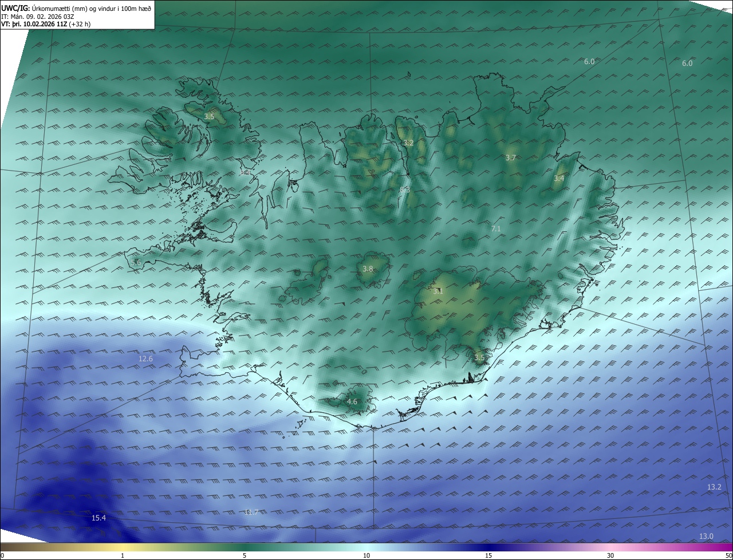The image size is (733, 560).
Task: Click the 13.2 value at the right edge
Action: pyautogui.click(x=714, y=487)
